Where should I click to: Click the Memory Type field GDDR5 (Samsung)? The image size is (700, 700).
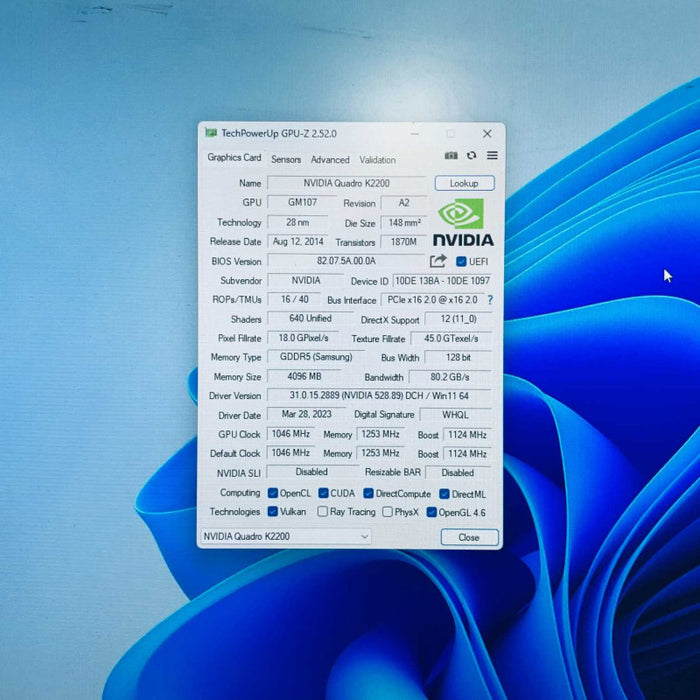pyautogui.click(x=316, y=357)
